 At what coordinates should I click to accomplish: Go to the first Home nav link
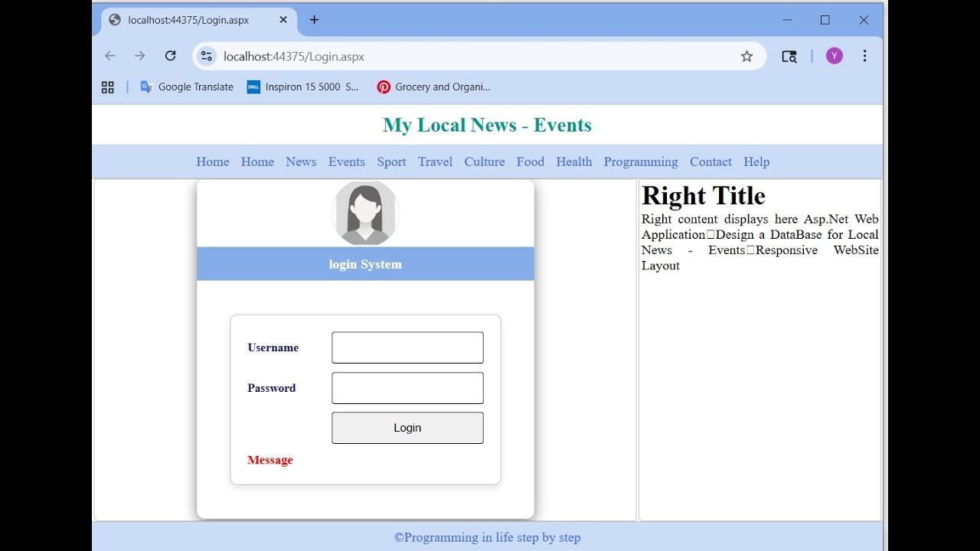click(x=213, y=161)
